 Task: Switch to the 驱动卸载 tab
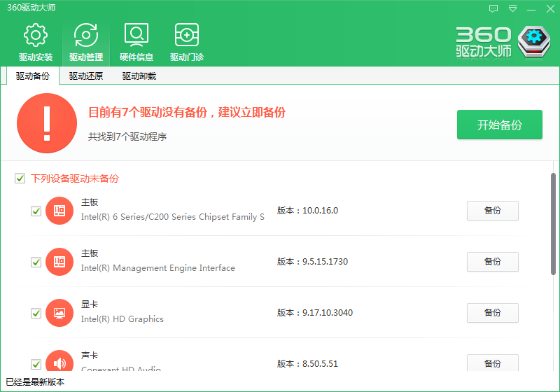[139, 76]
